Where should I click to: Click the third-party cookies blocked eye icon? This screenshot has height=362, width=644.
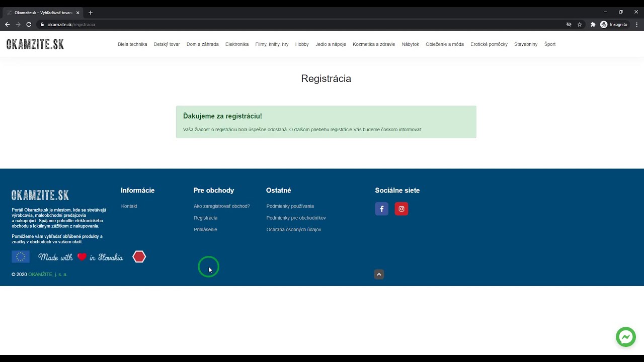tap(569, 24)
